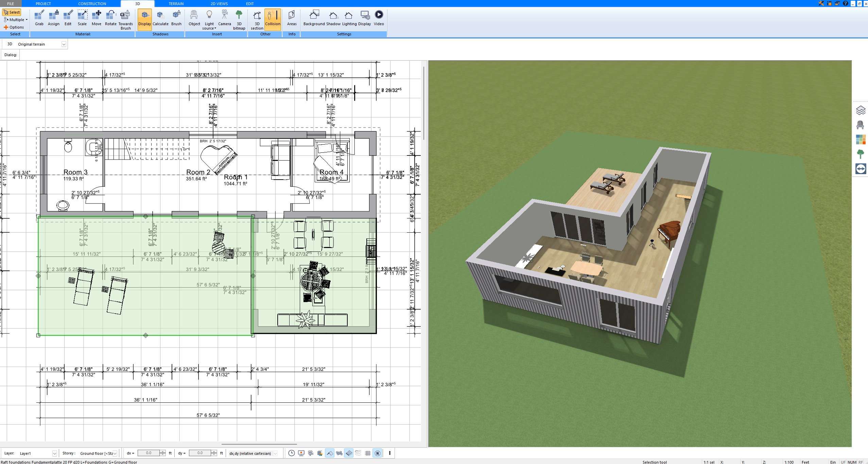Screen dimensions: 868x464
Task: Insert a 3D bitmap tree
Action: click(x=239, y=20)
